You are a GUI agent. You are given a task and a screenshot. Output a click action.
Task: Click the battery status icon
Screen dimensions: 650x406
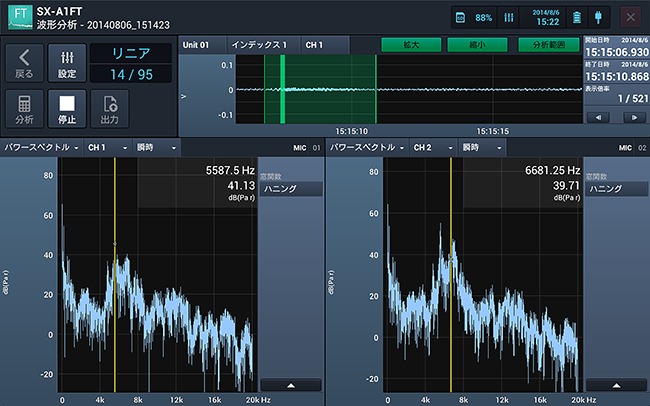tap(575, 17)
